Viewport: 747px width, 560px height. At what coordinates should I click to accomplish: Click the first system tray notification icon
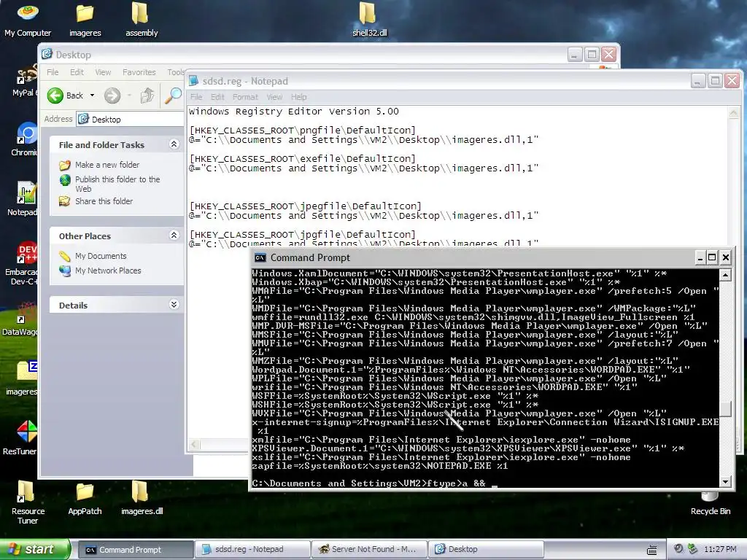click(x=678, y=548)
